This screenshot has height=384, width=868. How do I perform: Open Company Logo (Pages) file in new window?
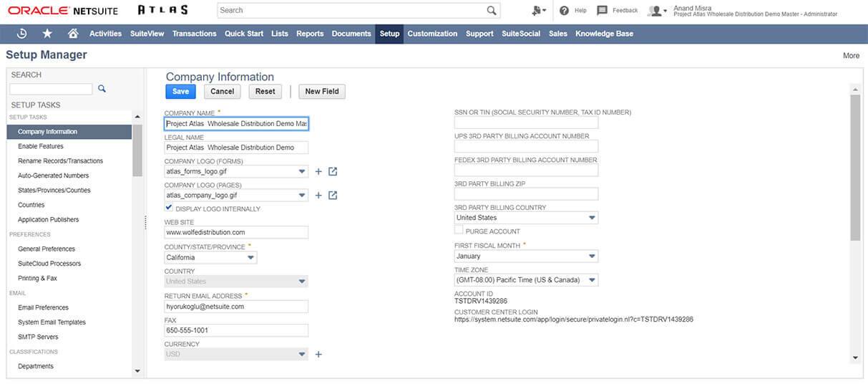click(x=333, y=196)
